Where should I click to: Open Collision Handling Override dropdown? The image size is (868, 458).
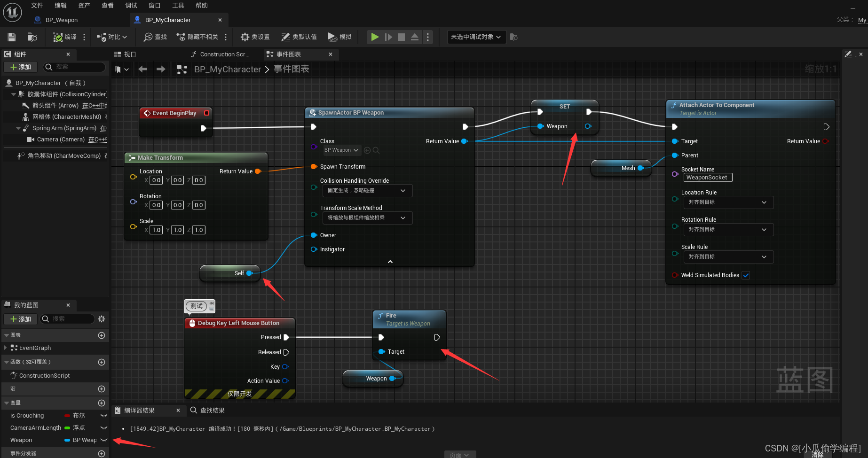coord(367,191)
